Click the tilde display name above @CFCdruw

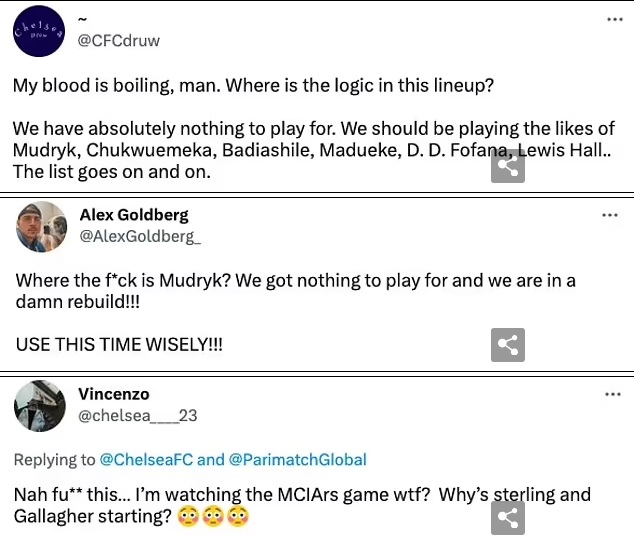click(x=83, y=21)
